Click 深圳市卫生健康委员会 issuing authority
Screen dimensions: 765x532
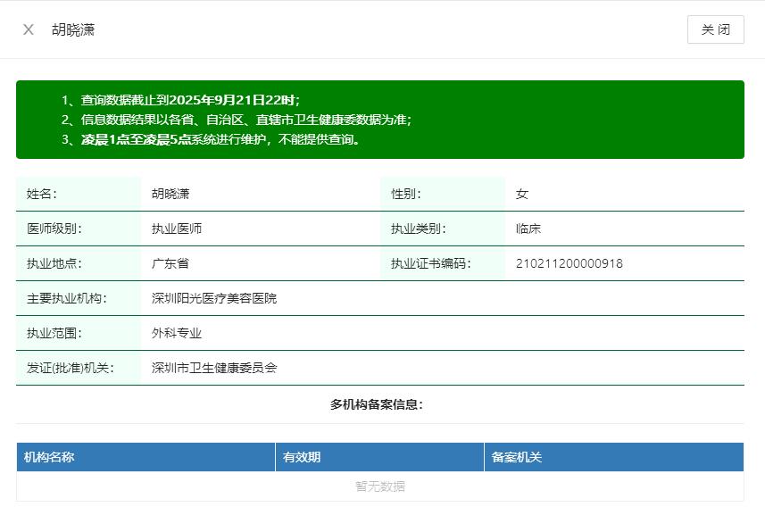coord(214,368)
